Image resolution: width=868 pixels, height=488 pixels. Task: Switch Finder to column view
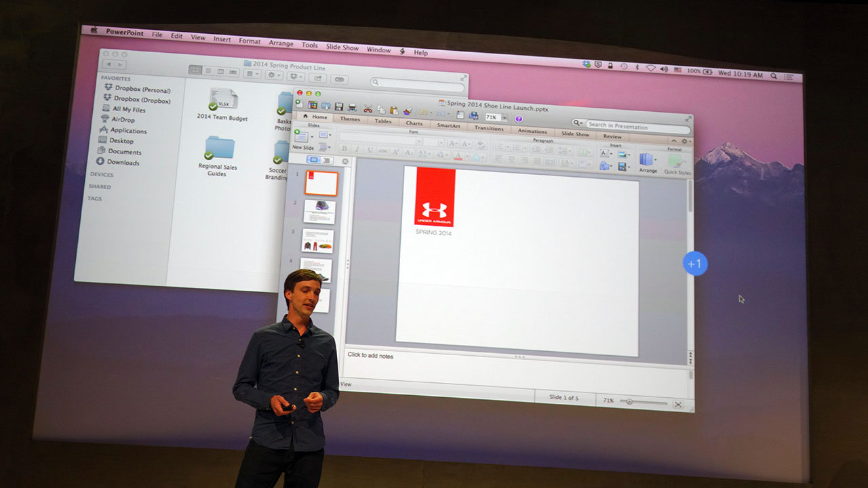tap(220, 71)
